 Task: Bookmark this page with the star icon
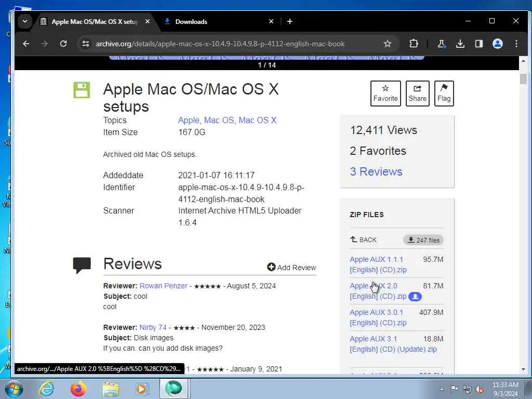tap(388, 44)
